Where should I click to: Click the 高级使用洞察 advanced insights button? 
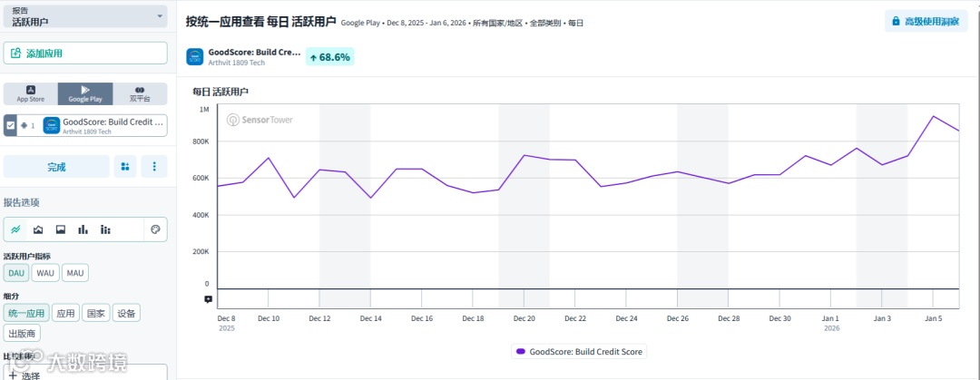click(x=926, y=21)
